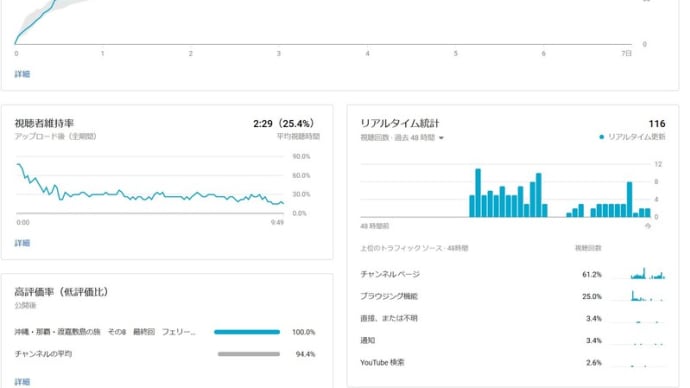
Task: Open the 詳細 link under the top chart
Action: coord(22,74)
